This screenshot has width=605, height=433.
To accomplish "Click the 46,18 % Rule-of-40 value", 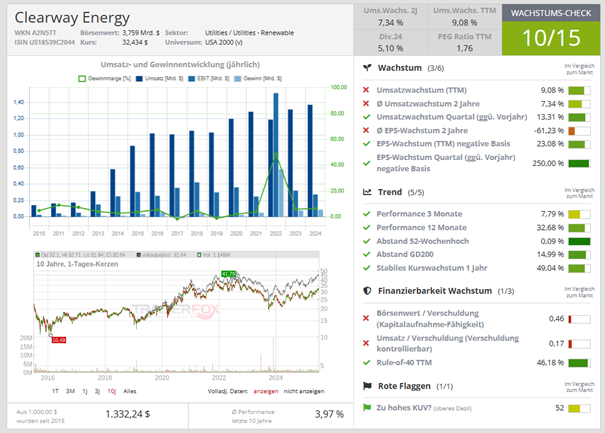I will point(550,363).
